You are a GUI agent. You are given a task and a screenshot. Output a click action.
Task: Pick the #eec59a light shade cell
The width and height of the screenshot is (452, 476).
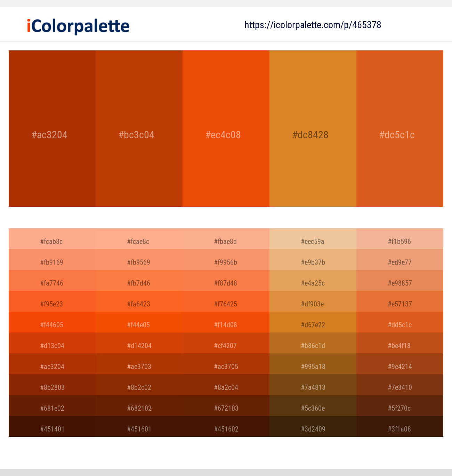(x=313, y=239)
